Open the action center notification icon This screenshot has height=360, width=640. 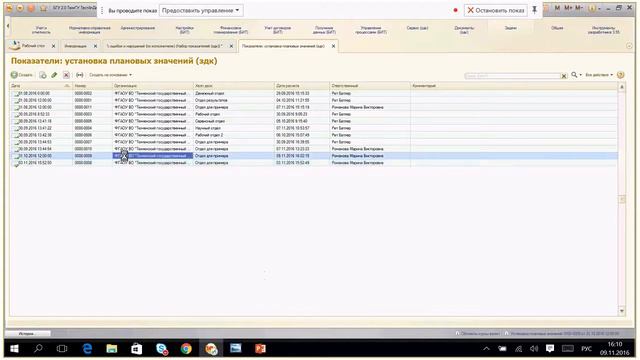pos(550,349)
